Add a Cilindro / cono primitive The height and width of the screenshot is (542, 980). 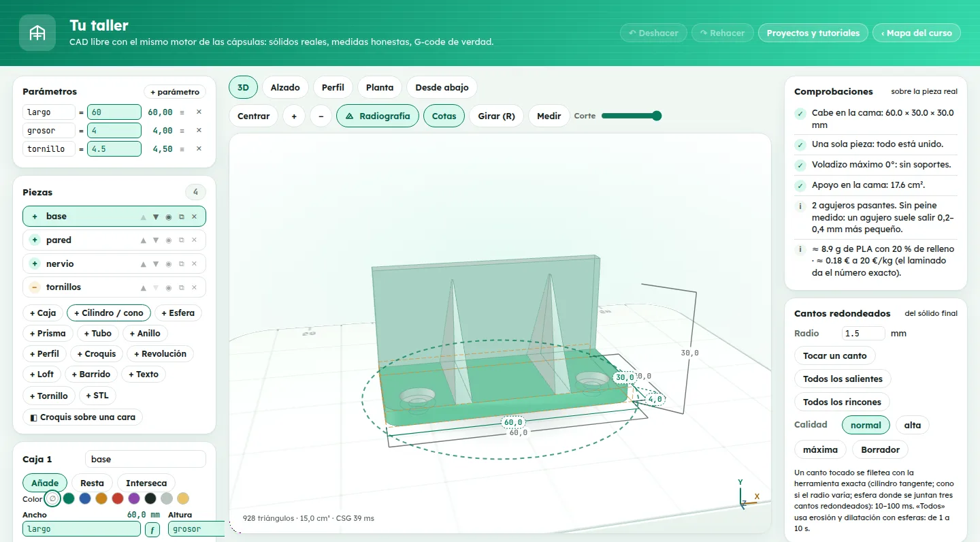109,313
